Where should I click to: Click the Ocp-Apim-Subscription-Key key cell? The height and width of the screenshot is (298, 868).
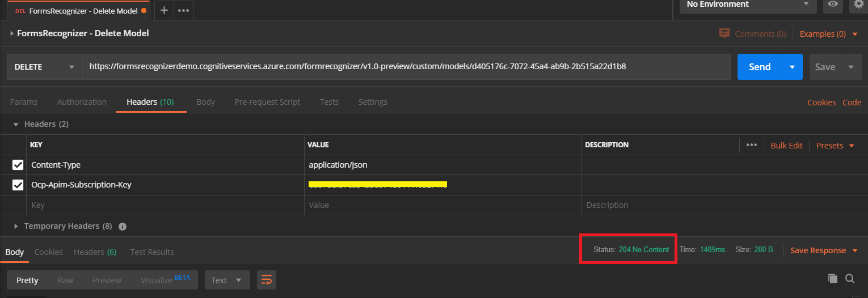tap(165, 185)
